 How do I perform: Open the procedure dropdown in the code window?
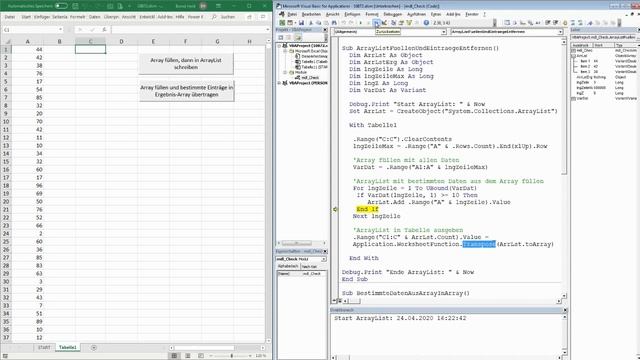560,31
